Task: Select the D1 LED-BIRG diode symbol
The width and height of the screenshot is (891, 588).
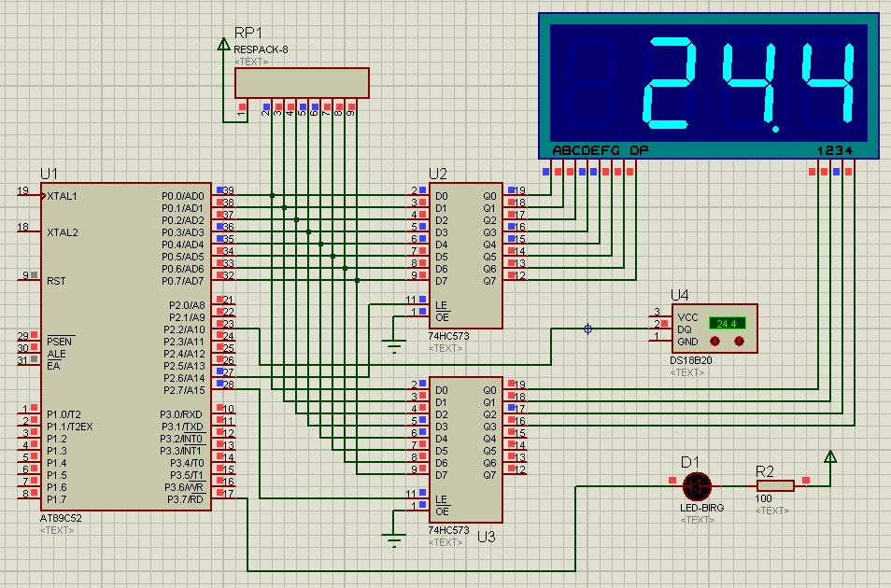Action: (697, 485)
